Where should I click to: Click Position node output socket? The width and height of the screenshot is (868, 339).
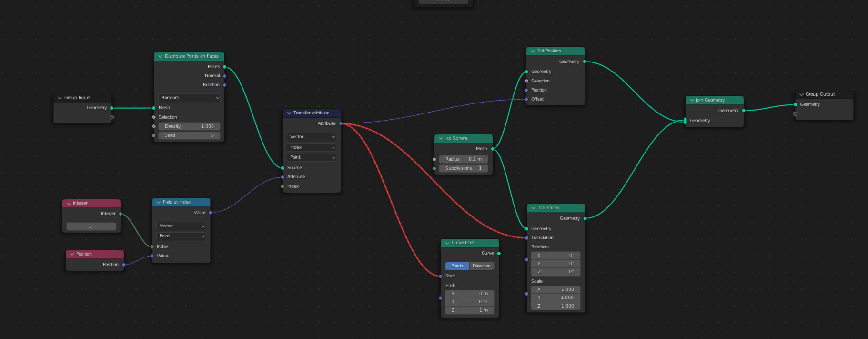(x=124, y=265)
